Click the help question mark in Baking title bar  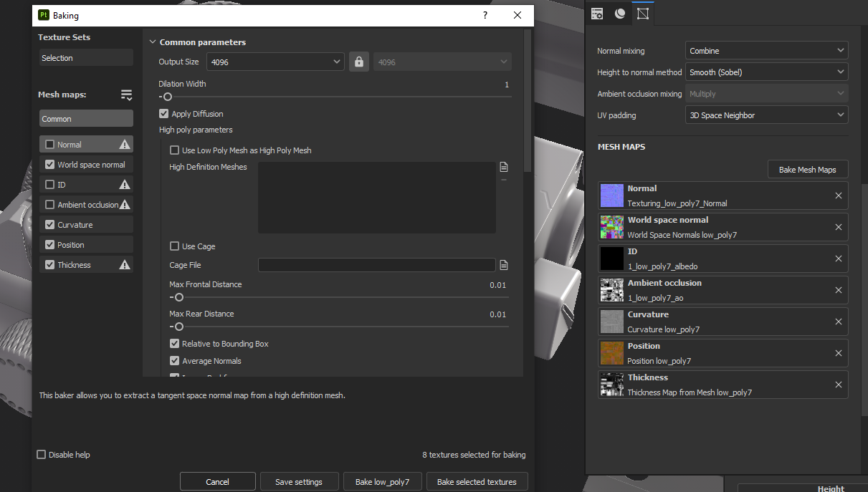(x=485, y=15)
